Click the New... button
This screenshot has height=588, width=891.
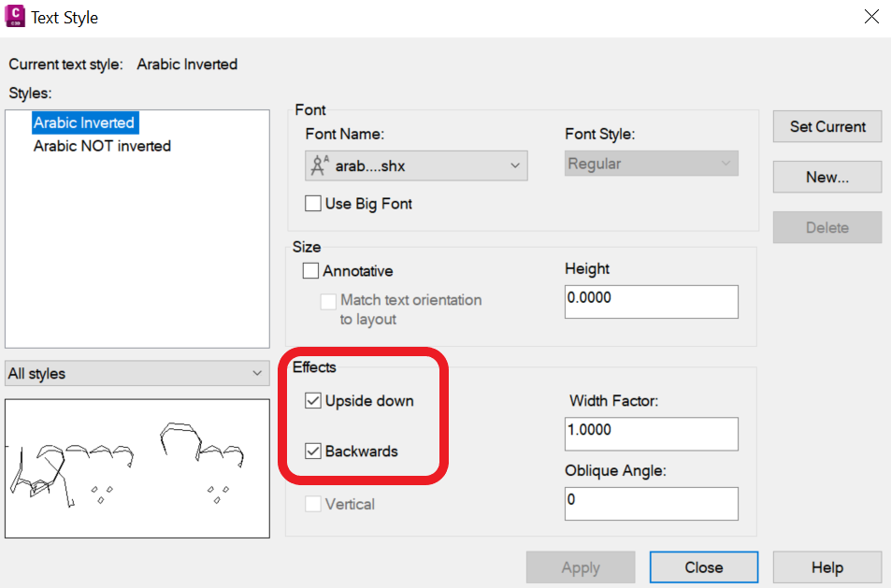point(826,177)
